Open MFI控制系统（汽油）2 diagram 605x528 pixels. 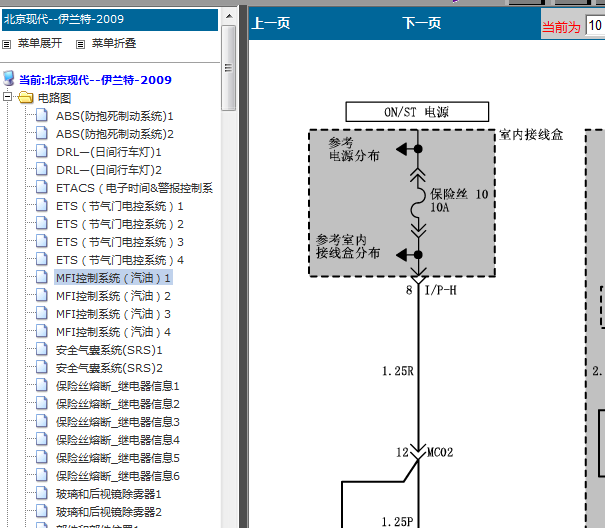tap(113, 296)
